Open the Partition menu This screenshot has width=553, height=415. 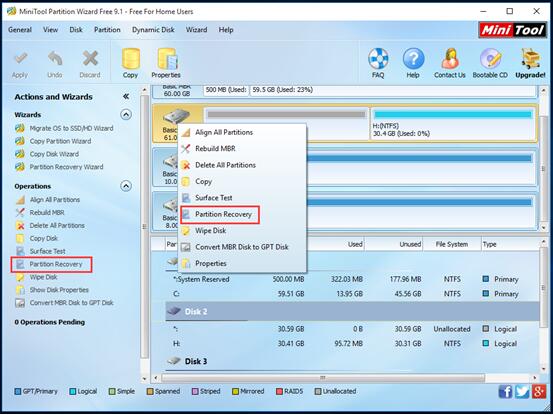tap(107, 30)
